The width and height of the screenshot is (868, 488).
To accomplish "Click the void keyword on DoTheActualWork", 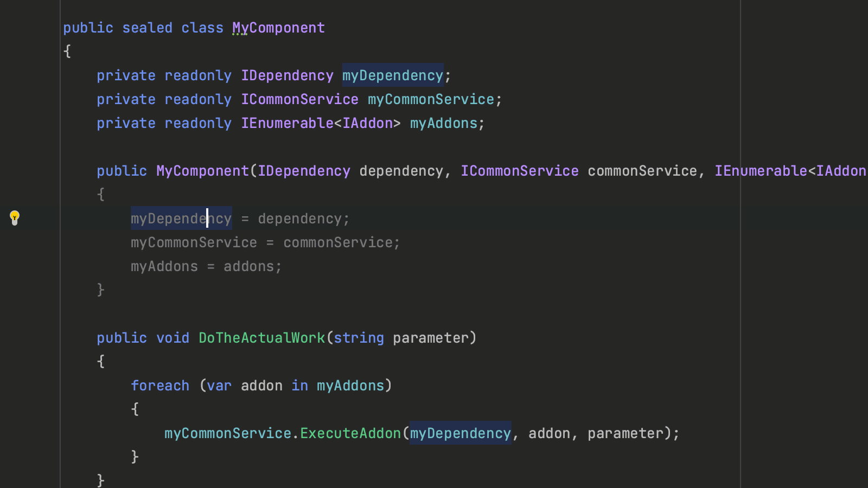I will pos(173,337).
